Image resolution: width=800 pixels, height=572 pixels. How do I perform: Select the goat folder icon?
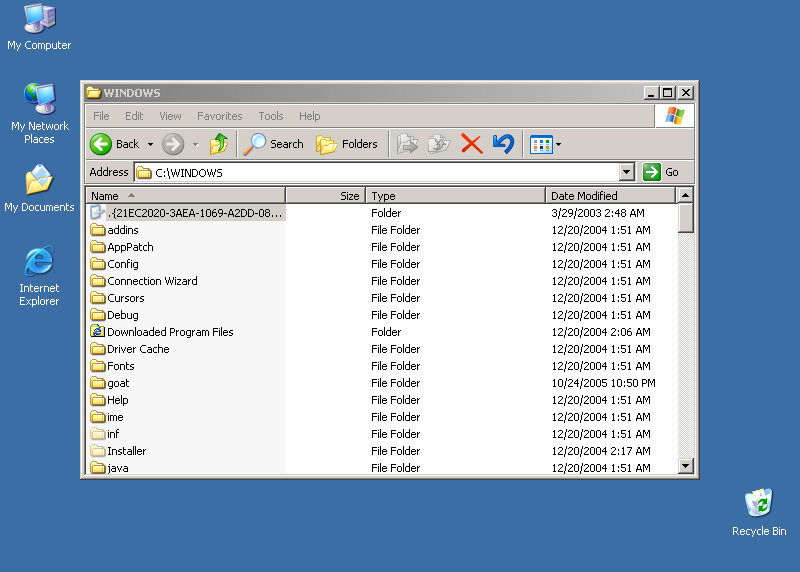[97, 383]
